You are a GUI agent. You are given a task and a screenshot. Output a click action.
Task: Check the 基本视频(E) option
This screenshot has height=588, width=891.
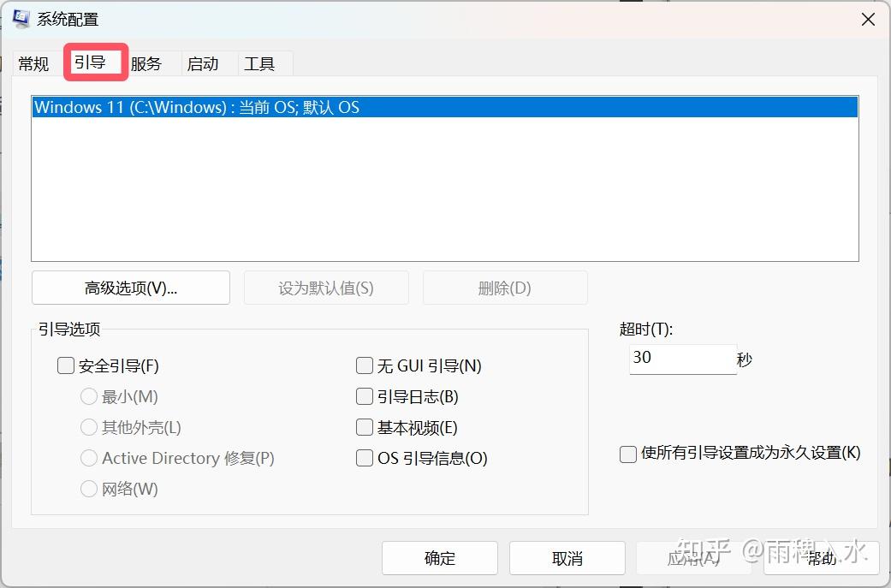click(x=365, y=427)
